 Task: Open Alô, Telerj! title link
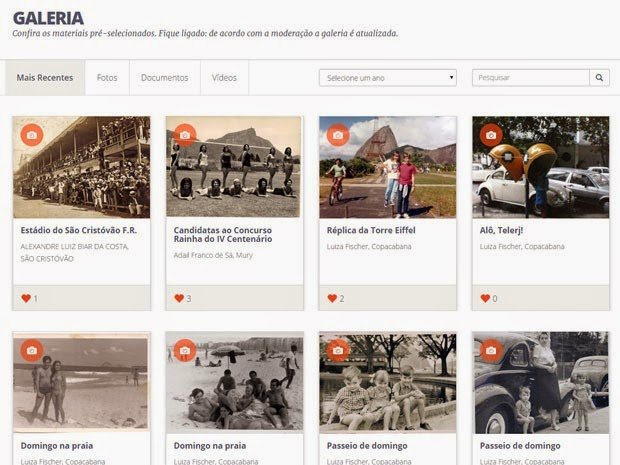point(501,230)
